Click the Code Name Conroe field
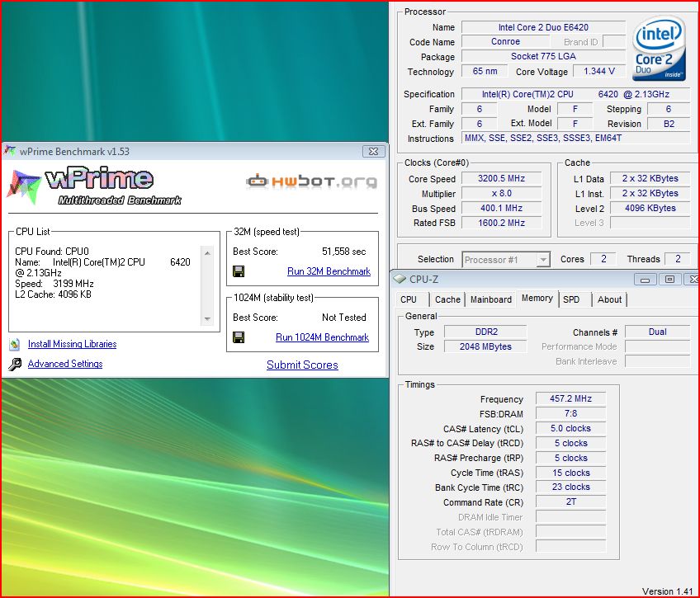 click(505, 41)
